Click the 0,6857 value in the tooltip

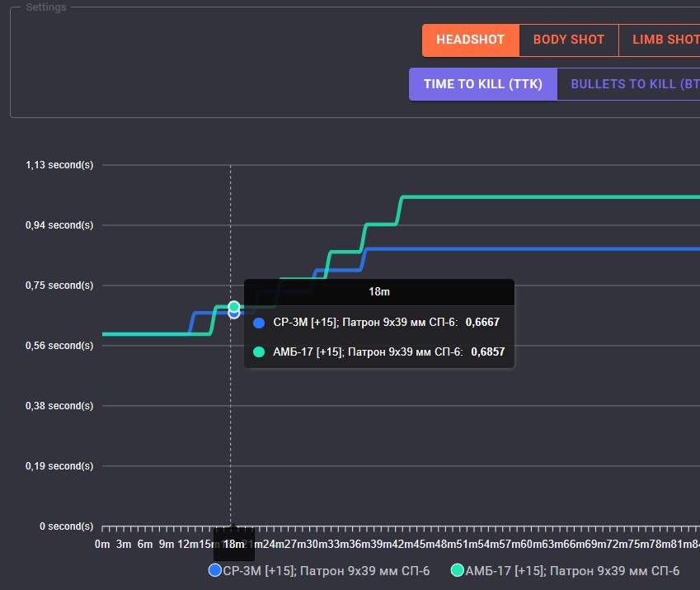click(x=487, y=352)
